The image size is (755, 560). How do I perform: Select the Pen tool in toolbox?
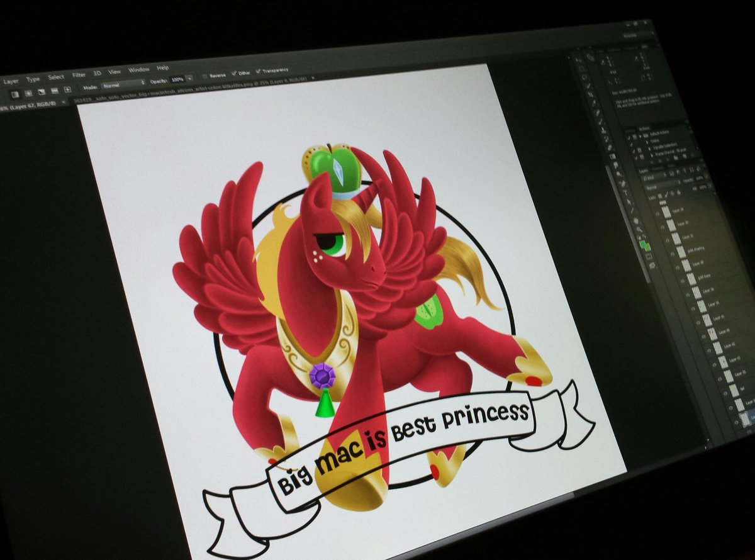point(623,183)
